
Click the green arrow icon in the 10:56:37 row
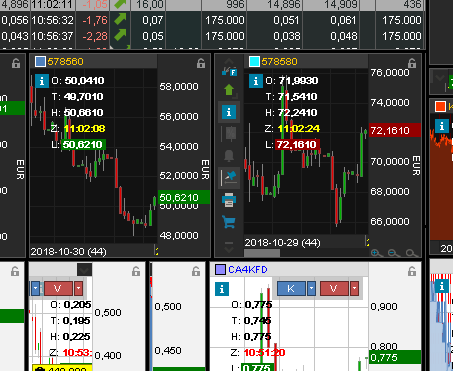point(120,35)
